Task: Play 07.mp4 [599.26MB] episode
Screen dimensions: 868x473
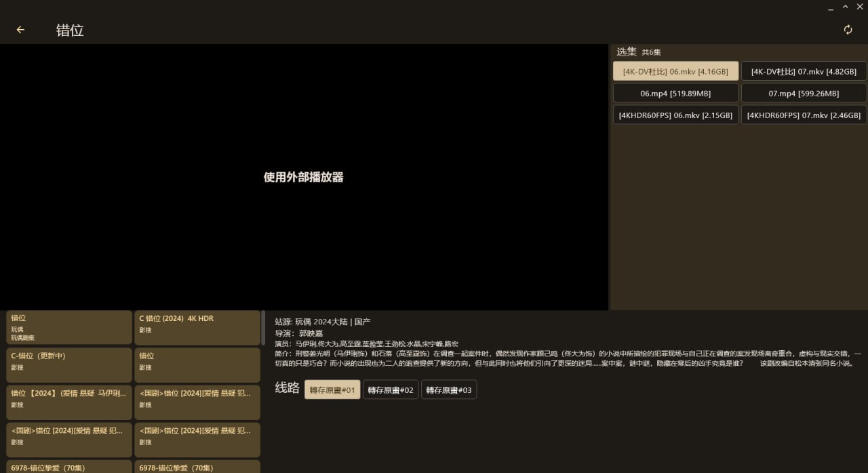Action: point(804,93)
